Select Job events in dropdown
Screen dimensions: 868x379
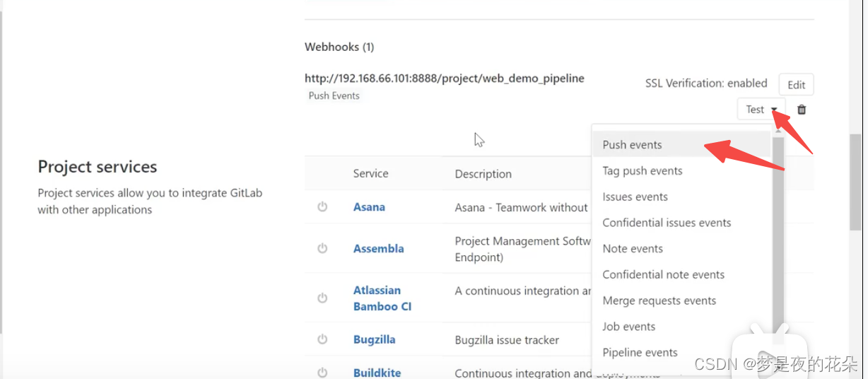click(681, 327)
